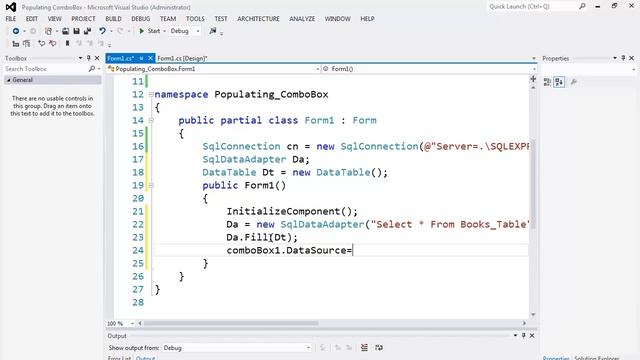Click the Property Pages wrench icon
The image size is (640, 360).
tap(574, 82)
